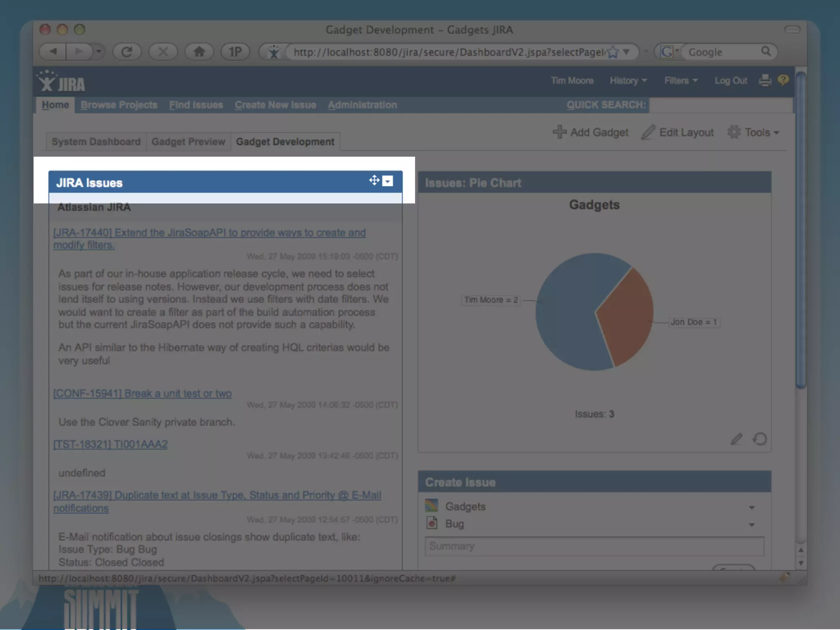Open Administration in navigation
Screen dimensions: 840x630
click(362, 105)
